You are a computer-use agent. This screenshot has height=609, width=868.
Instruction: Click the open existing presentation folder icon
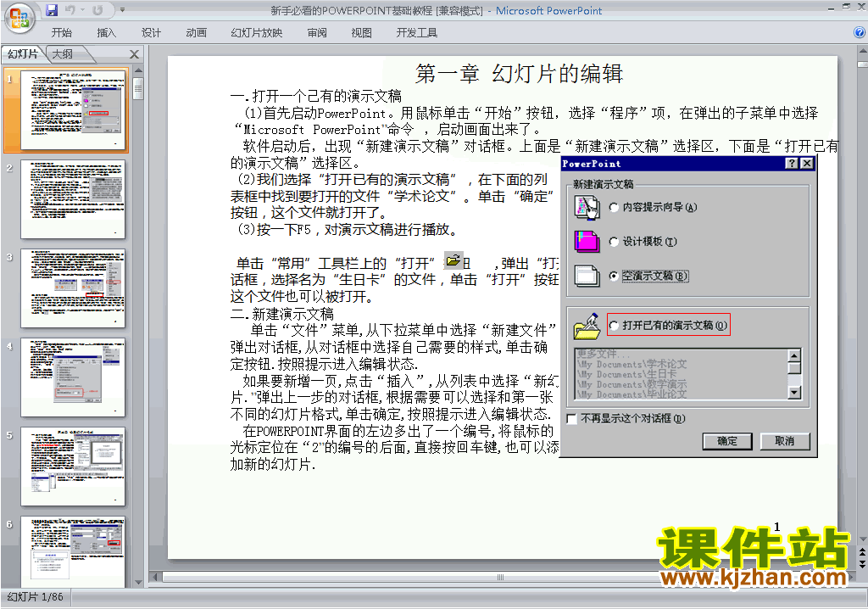click(x=587, y=327)
